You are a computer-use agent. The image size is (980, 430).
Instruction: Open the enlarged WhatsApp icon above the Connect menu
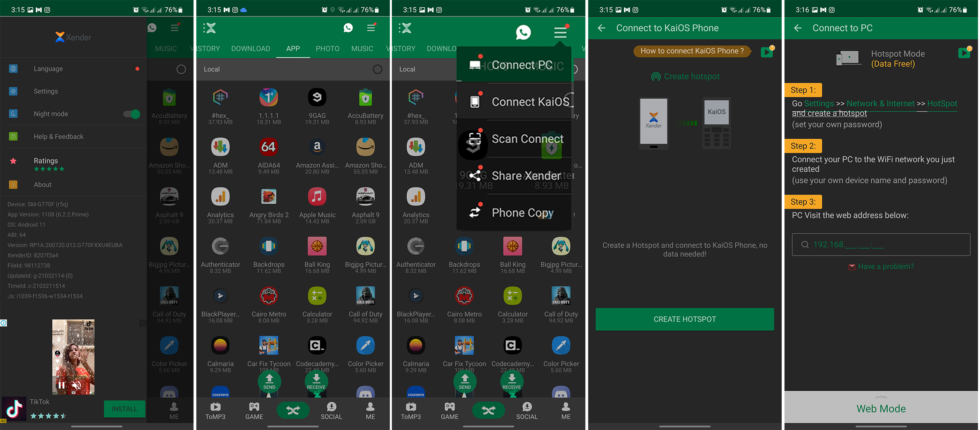[x=524, y=32]
